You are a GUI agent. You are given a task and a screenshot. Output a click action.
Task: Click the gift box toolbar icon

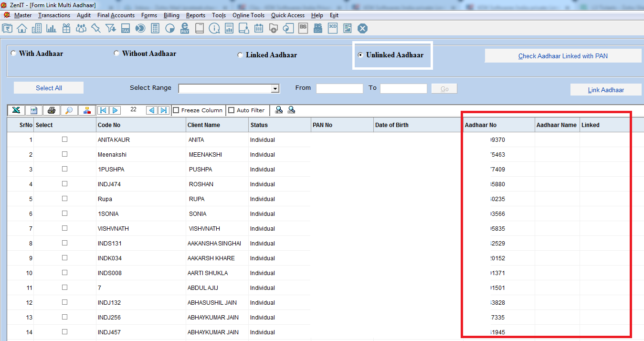tap(66, 28)
